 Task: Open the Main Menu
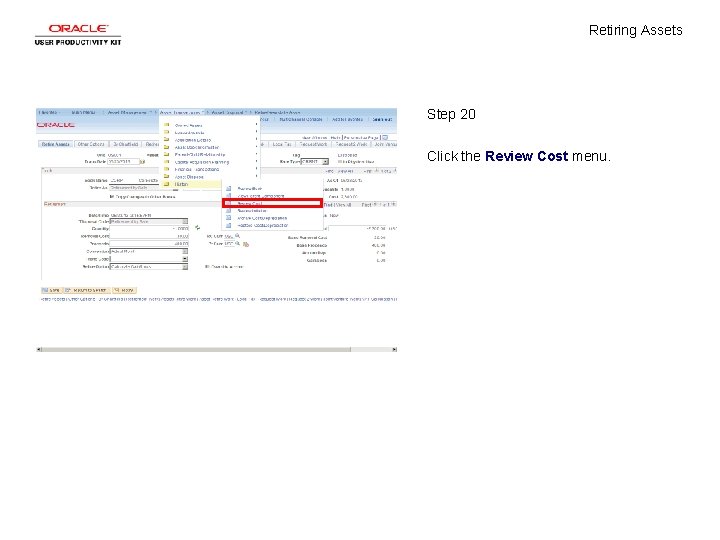point(84,112)
